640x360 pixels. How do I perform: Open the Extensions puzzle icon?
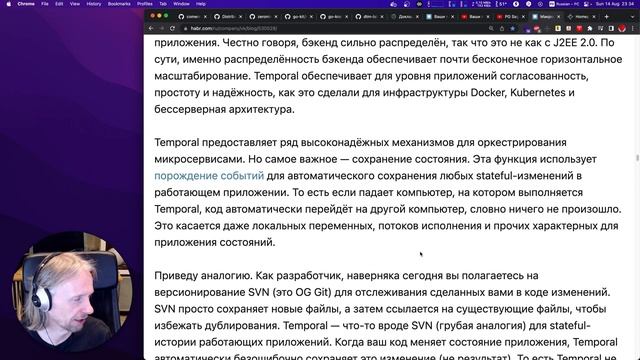590,28
